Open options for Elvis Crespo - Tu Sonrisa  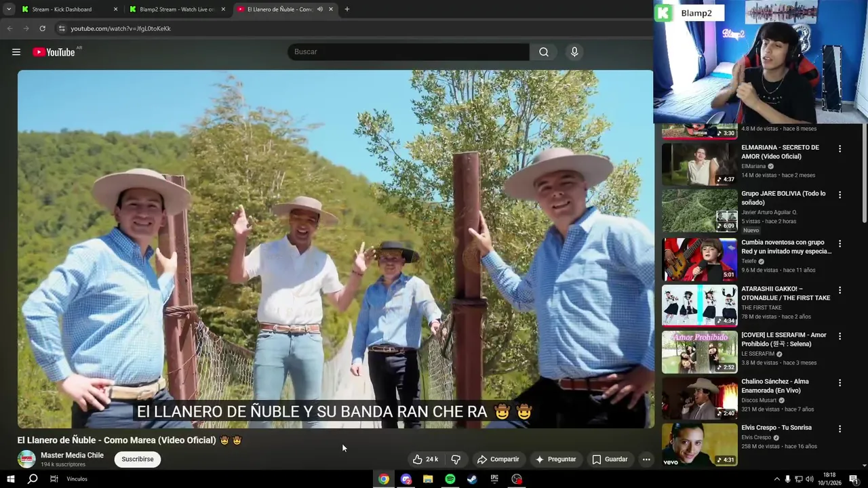840,429
